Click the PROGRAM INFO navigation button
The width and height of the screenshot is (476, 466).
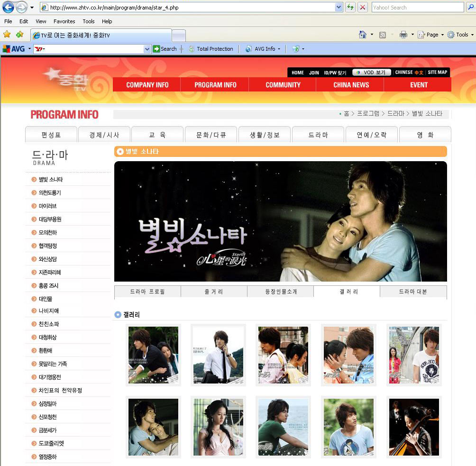point(215,85)
